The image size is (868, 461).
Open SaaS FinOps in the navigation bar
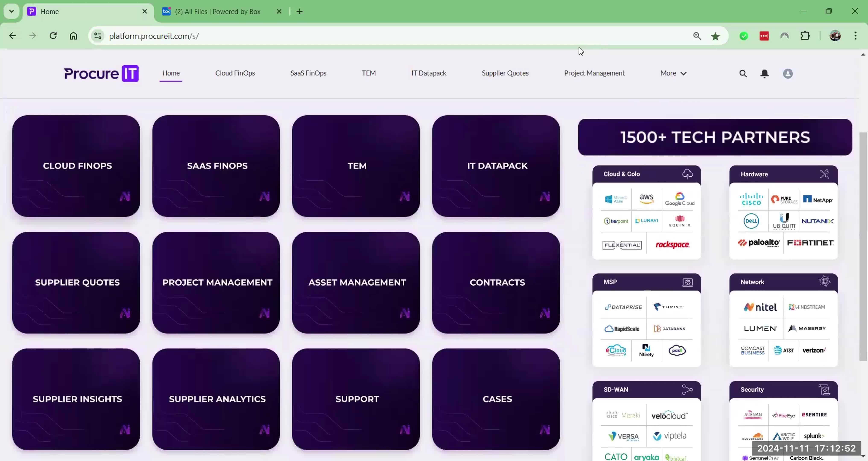(308, 73)
